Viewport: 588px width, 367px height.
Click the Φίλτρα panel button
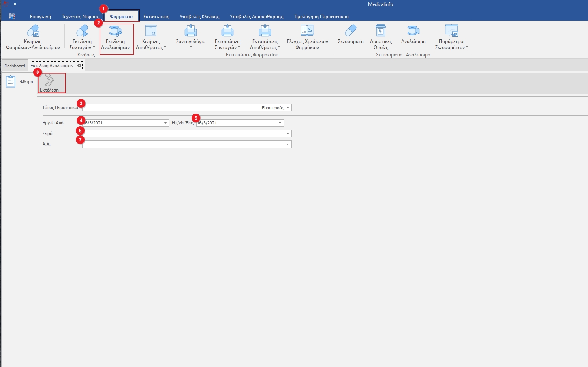[x=19, y=82]
